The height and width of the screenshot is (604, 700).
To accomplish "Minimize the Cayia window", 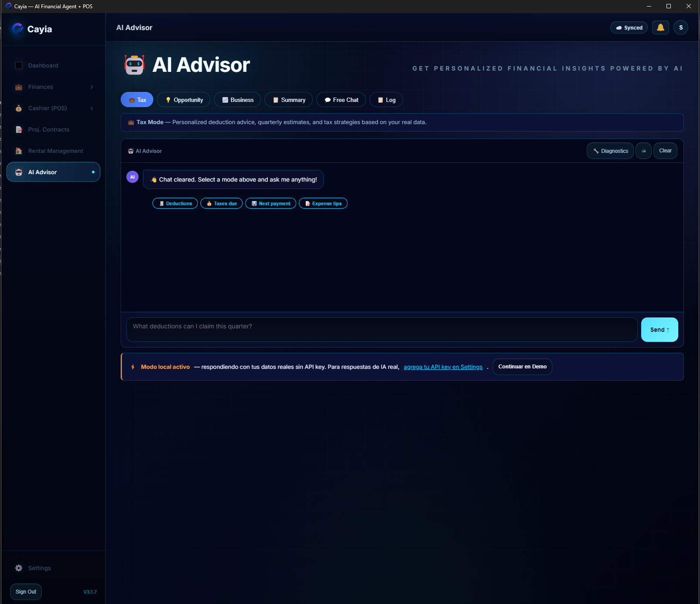I will click(x=649, y=6).
